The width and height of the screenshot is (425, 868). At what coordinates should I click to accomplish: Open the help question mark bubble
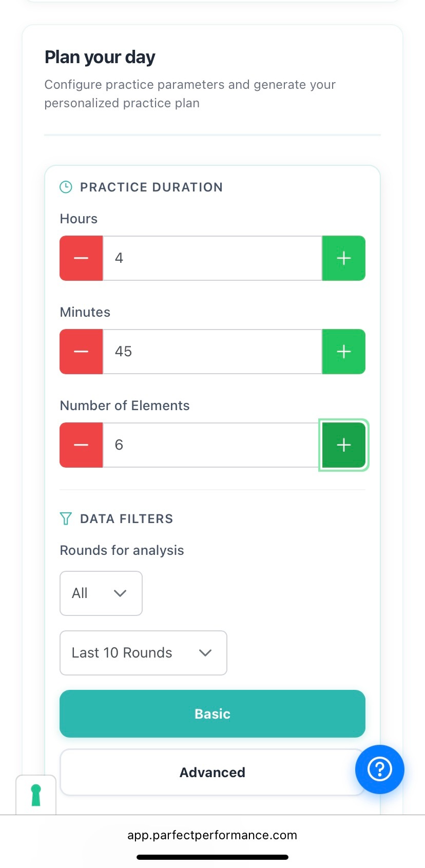(379, 769)
